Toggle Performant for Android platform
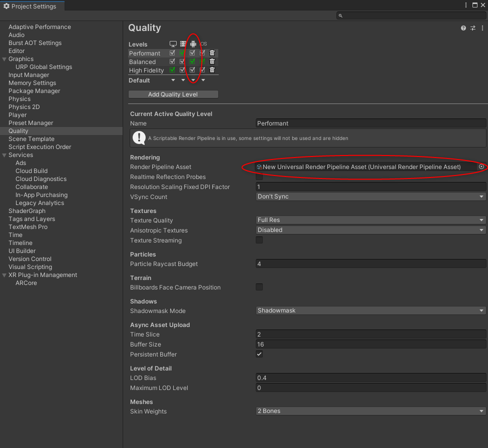The height and width of the screenshot is (448, 488). [192, 53]
